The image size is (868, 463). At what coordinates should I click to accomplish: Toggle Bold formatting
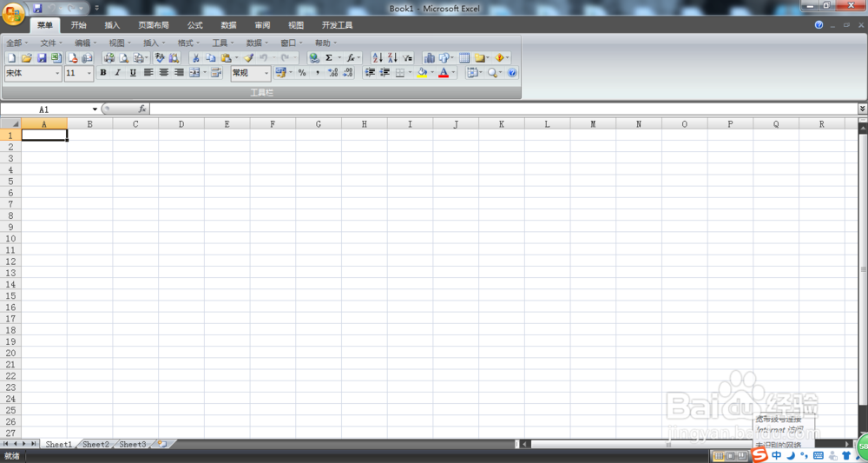coord(103,73)
